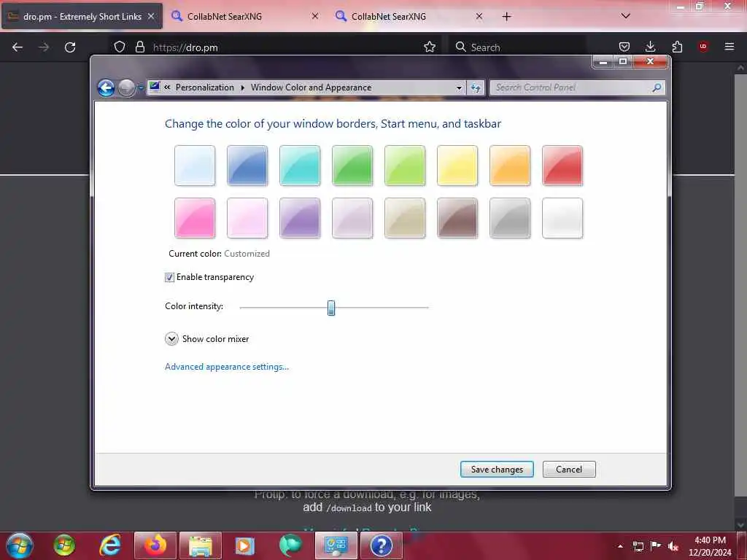Click the Firefox Search box

(517, 47)
